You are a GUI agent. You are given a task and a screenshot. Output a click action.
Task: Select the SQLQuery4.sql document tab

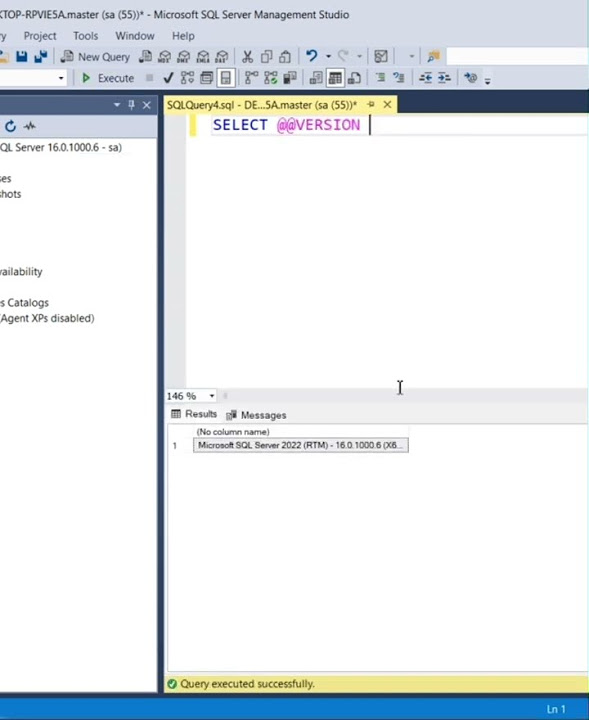(x=262, y=105)
